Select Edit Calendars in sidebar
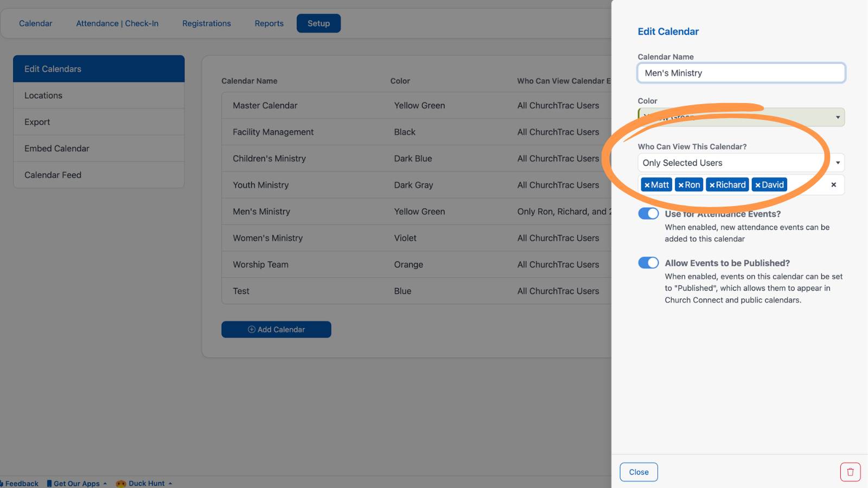This screenshot has height=488, width=868. coord(99,69)
